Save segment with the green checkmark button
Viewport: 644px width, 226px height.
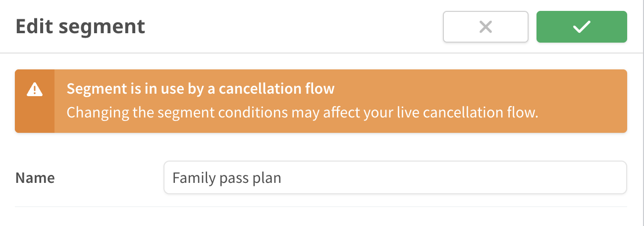[x=582, y=27]
